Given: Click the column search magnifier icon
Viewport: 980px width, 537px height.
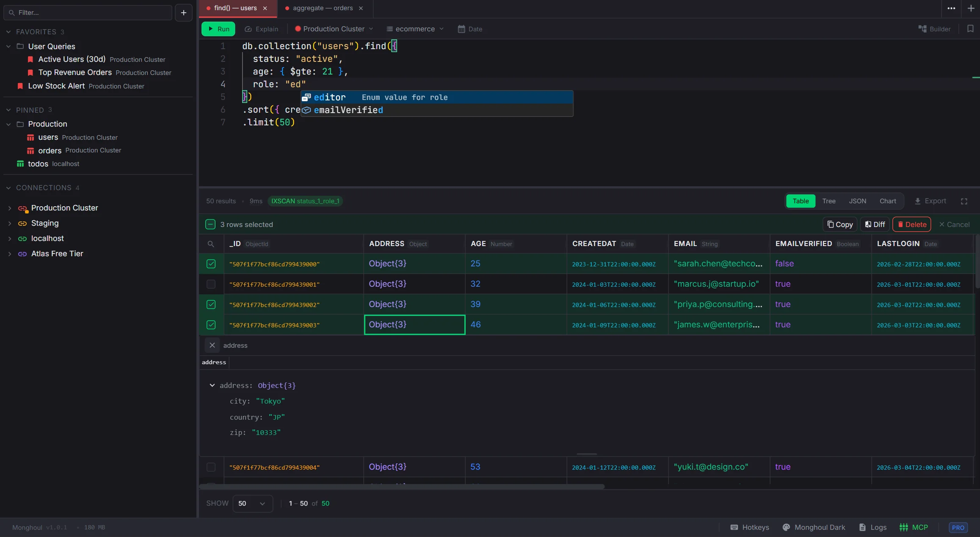Looking at the screenshot, I should [x=211, y=244].
